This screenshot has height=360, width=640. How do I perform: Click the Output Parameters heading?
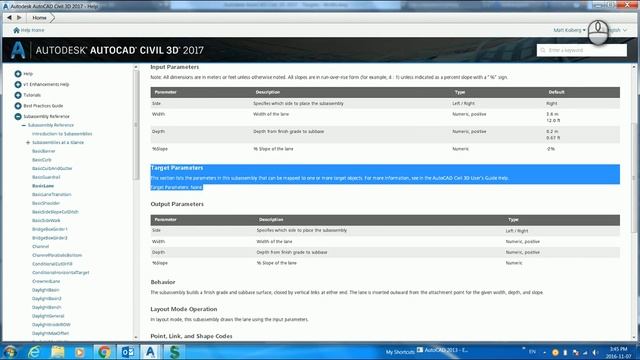click(x=177, y=204)
